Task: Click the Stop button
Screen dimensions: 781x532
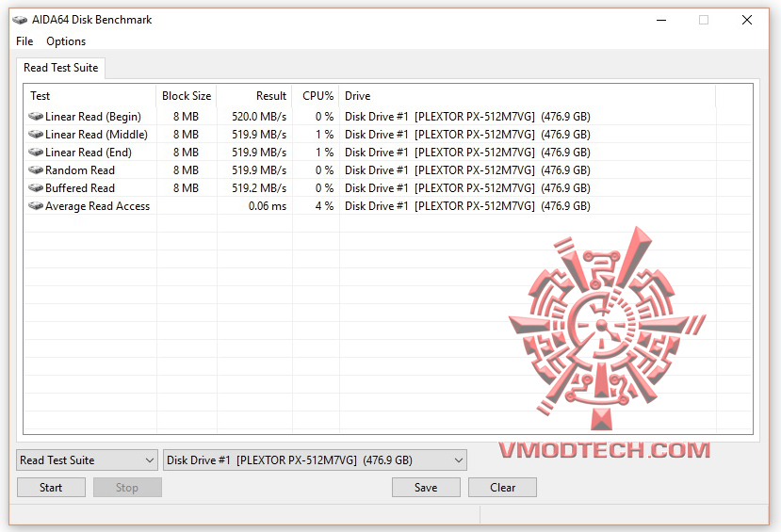Action: coord(127,488)
